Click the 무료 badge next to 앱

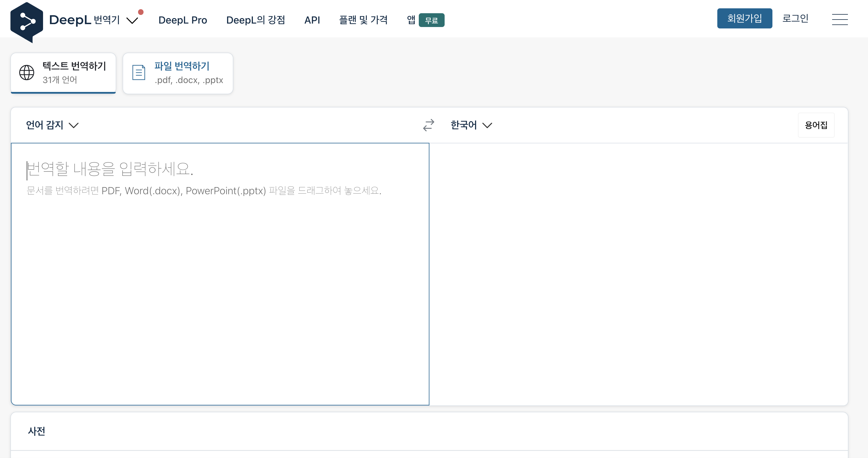tap(432, 20)
